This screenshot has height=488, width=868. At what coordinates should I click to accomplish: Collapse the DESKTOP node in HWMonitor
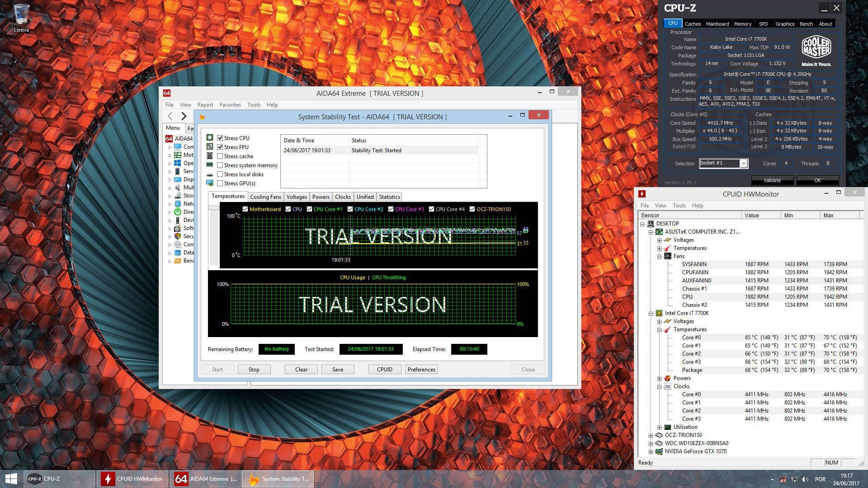point(642,224)
